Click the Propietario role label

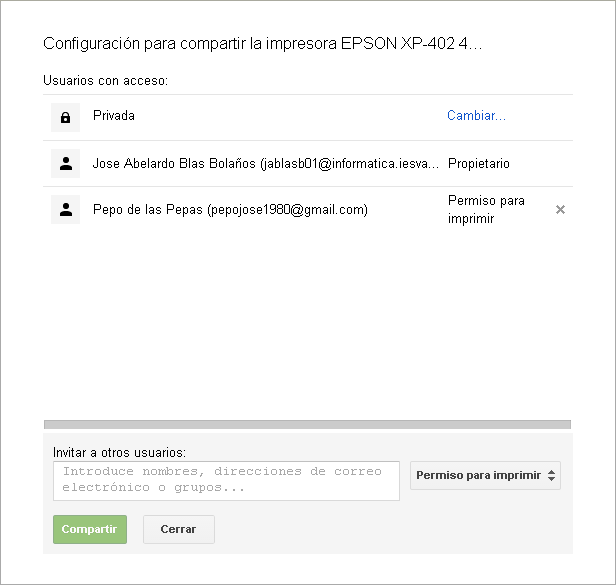coord(479,163)
